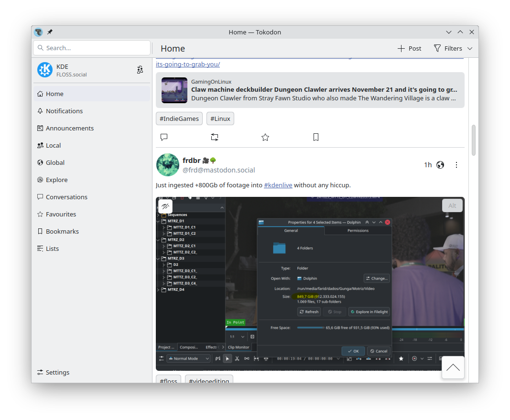
Task: Toggle the keep-above pin icon in the titlebar
Action: (x=50, y=32)
